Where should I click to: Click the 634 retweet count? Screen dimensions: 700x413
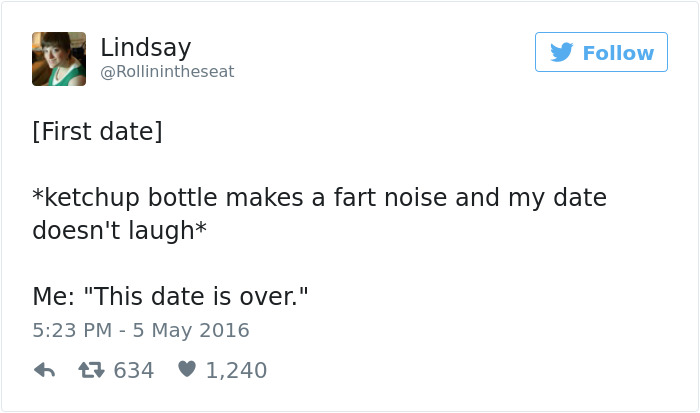pyautogui.click(x=134, y=370)
